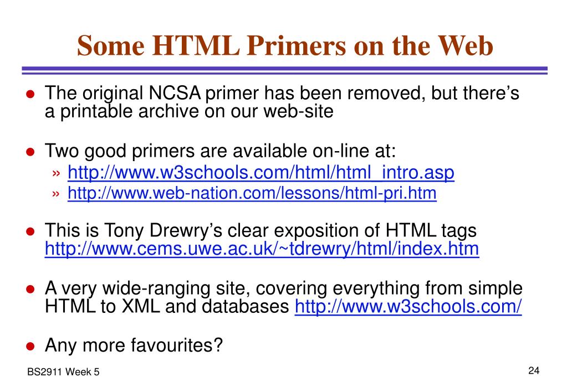Click the slide number 24
Image resolution: width=567 pixels, height=392 pixels.
point(534,371)
